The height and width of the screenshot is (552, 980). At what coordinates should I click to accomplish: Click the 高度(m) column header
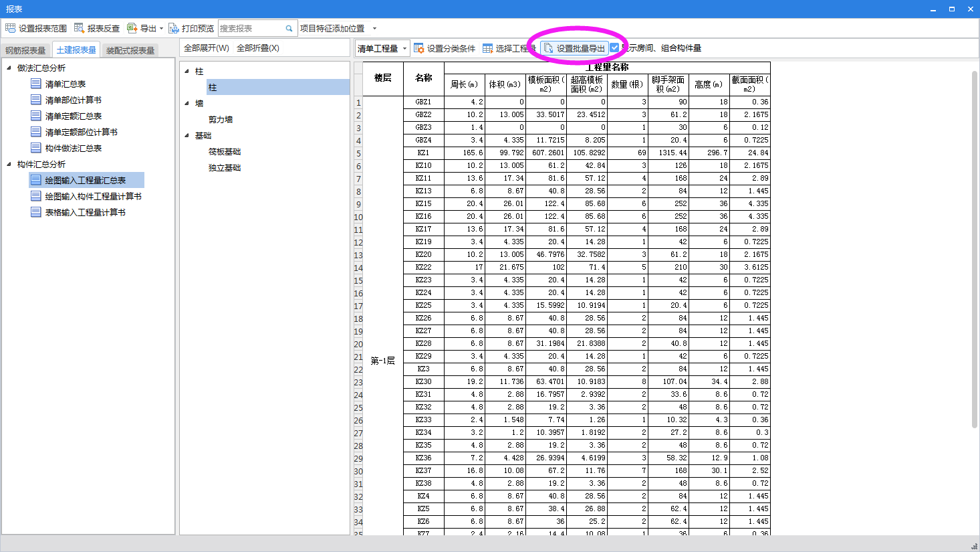point(709,84)
